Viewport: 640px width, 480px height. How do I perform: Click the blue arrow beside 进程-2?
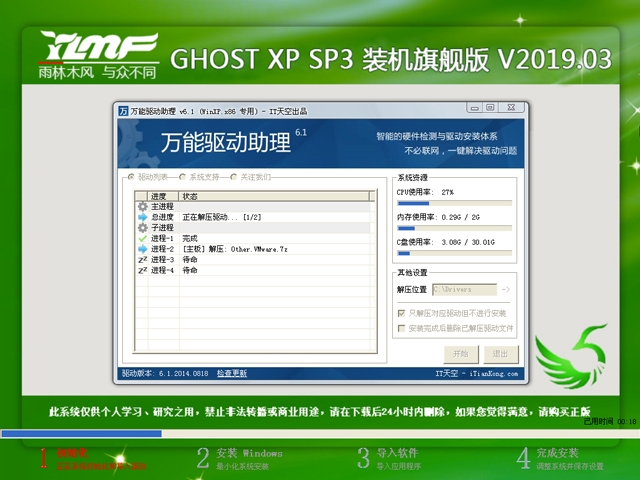[142, 249]
